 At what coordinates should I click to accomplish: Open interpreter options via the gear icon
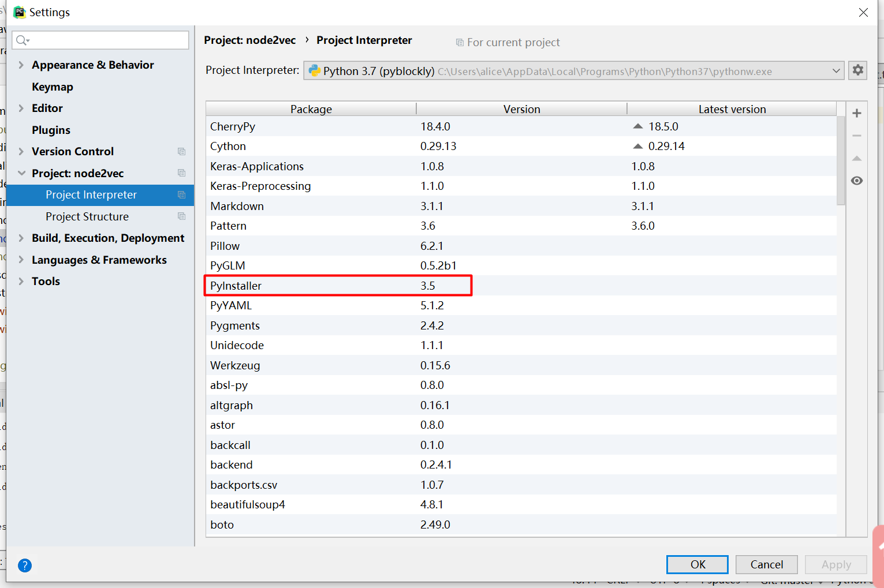[857, 70]
